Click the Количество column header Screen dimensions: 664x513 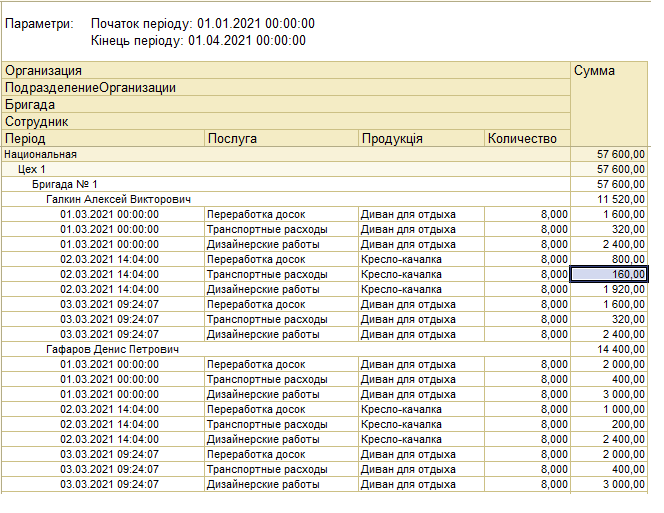point(527,139)
